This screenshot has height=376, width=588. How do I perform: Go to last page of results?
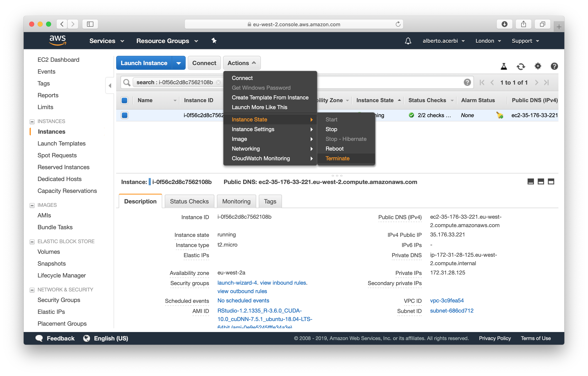(x=546, y=82)
